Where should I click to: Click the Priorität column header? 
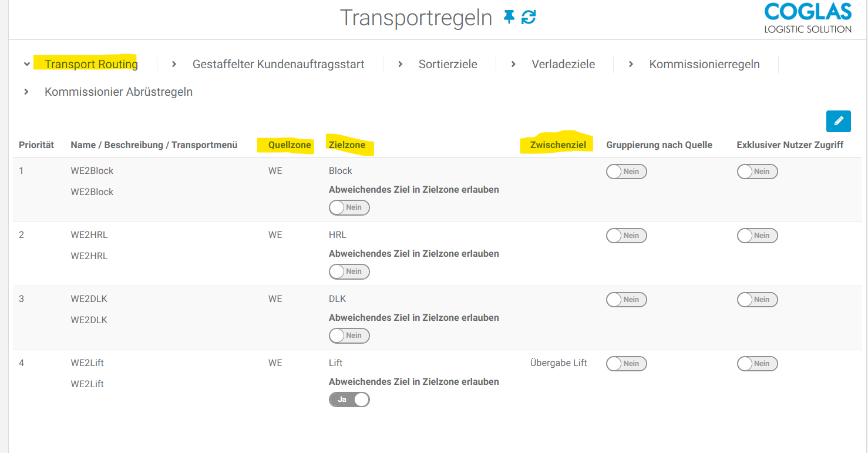[36, 145]
